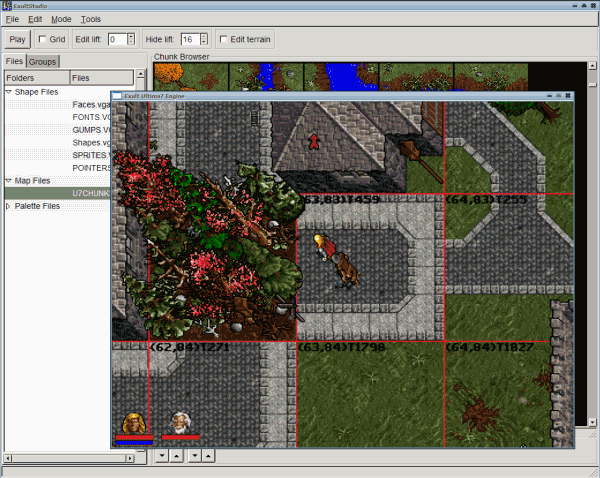Select POINTERS in the file list
Screen dimensions: 600x478
(x=91, y=168)
